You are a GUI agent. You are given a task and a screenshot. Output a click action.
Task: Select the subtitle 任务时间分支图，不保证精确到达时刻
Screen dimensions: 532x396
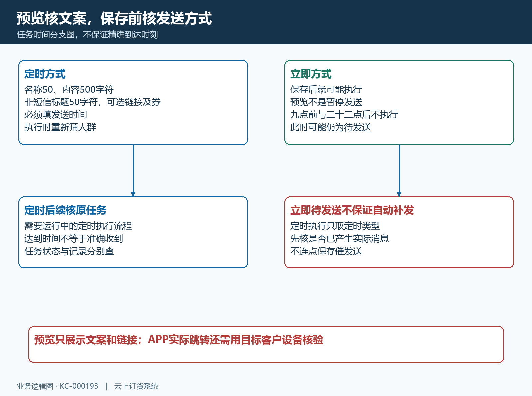click(x=87, y=35)
